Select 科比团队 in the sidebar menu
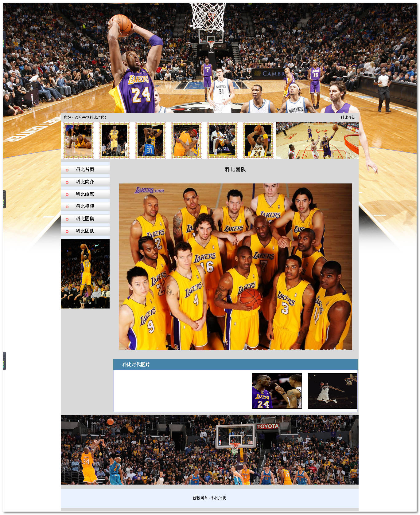The height and width of the screenshot is (515, 420). tap(85, 231)
